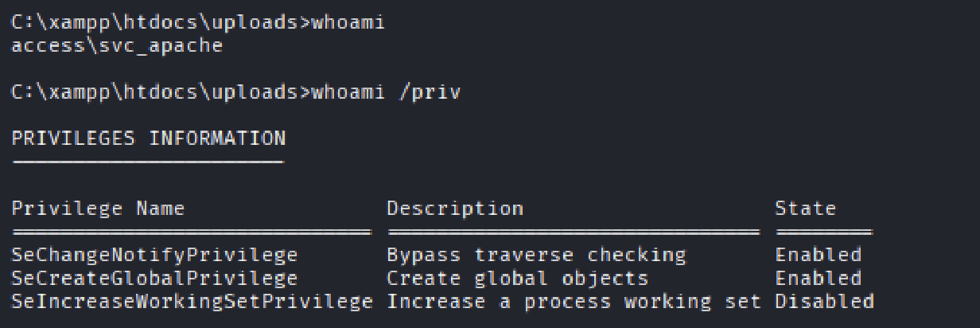Viewport: 980px width, 328px height.
Task: Click the Description column header
Action: [455, 209]
